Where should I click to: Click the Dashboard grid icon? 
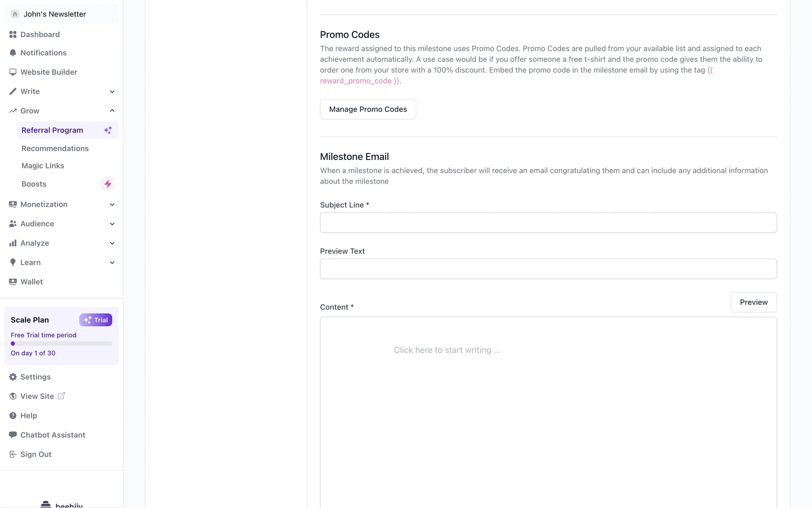pyautogui.click(x=13, y=35)
